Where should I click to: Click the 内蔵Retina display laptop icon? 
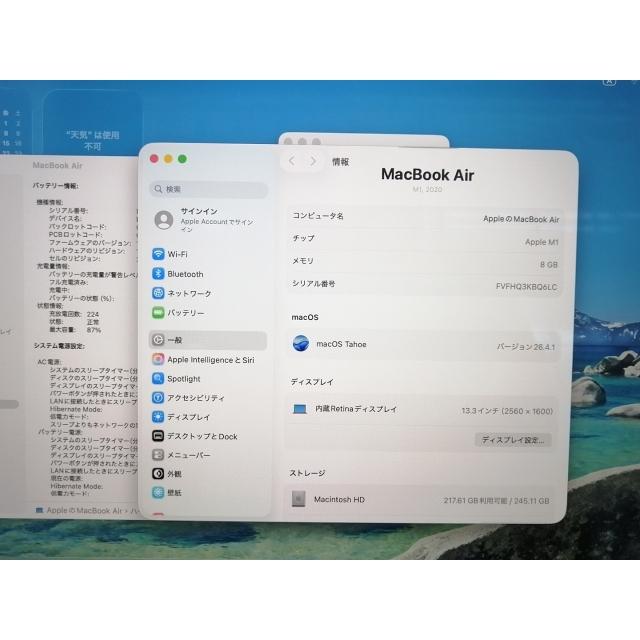pos(300,409)
